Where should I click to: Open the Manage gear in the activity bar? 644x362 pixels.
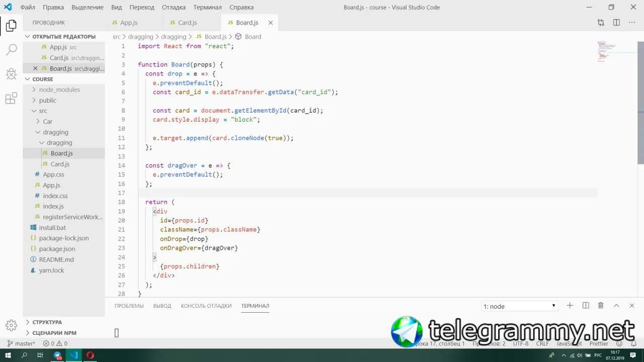click(x=11, y=325)
